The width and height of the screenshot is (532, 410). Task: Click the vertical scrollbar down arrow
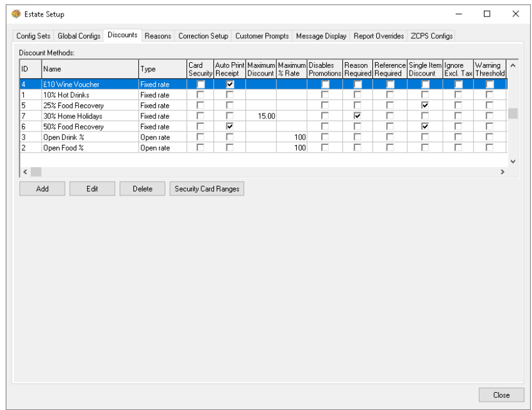pos(512,161)
